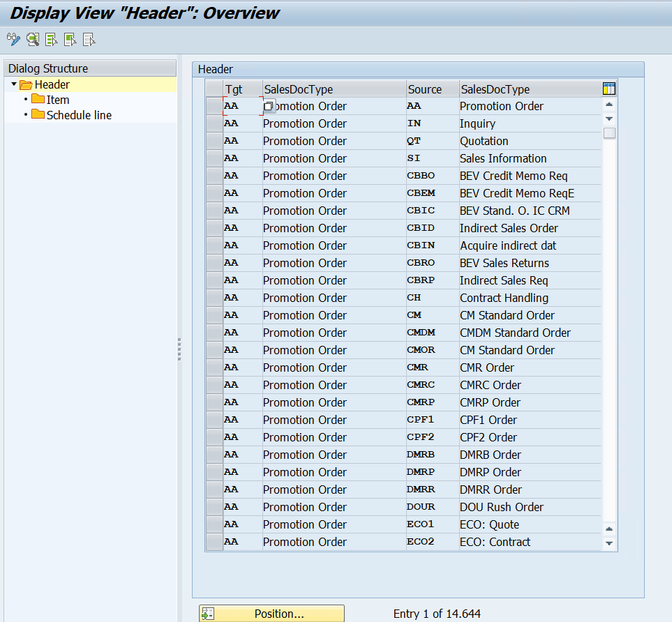
Task: Click the 'Inquiry' cell
Action: tap(530, 123)
